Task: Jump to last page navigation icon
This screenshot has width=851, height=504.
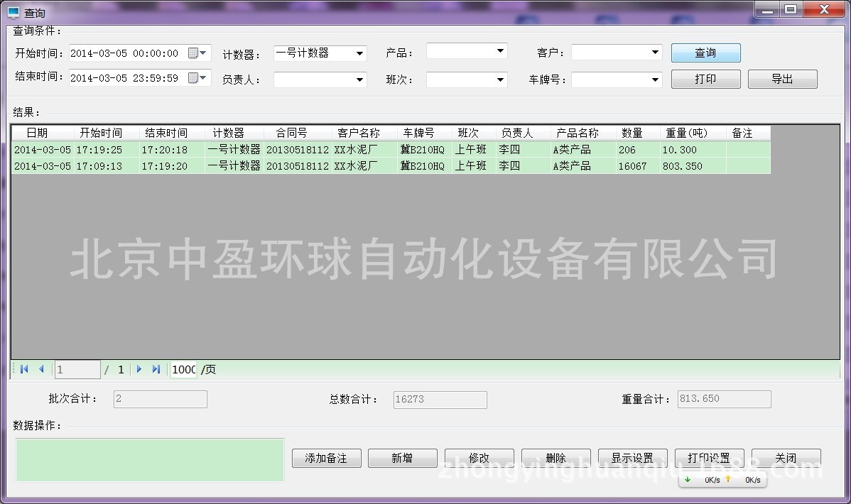Action: tap(156, 369)
